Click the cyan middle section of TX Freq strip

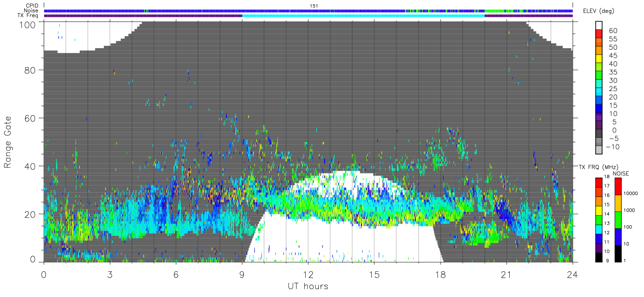[x=363, y=16]
